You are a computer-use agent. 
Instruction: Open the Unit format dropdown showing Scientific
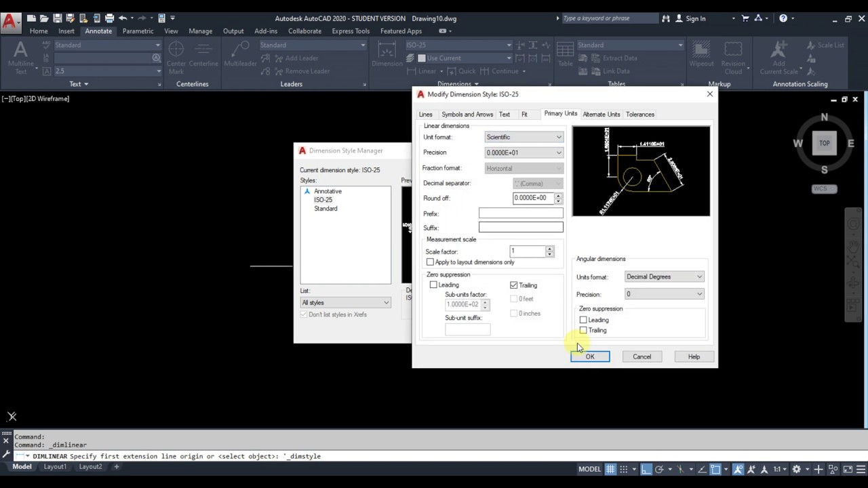tap(524, 137)
